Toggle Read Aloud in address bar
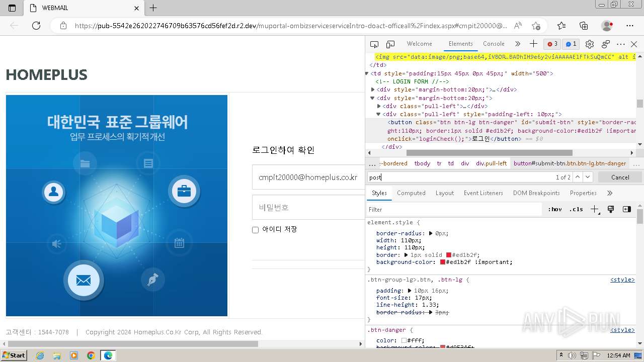Viewport: 644px width, 362px height. click(518, 26)
